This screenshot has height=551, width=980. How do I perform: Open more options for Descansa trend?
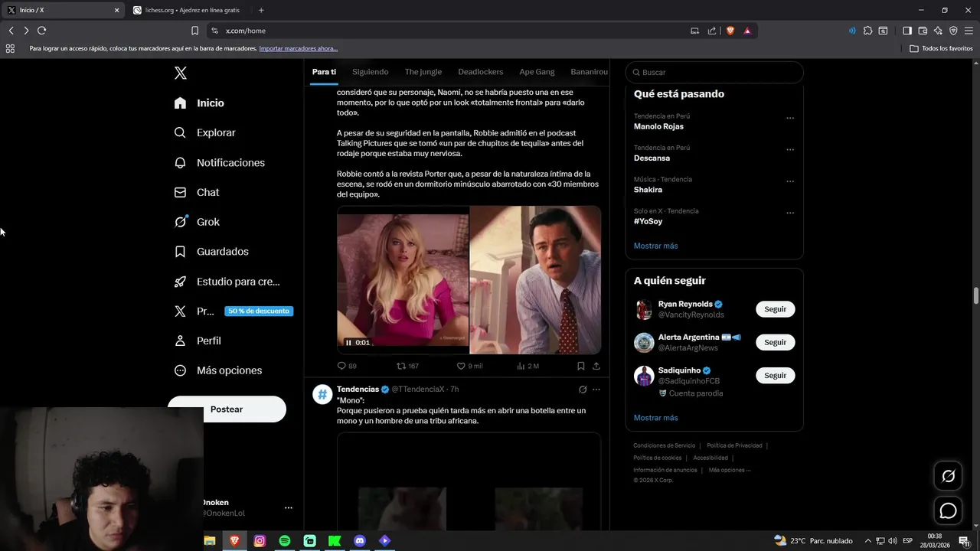click(790, 149)
